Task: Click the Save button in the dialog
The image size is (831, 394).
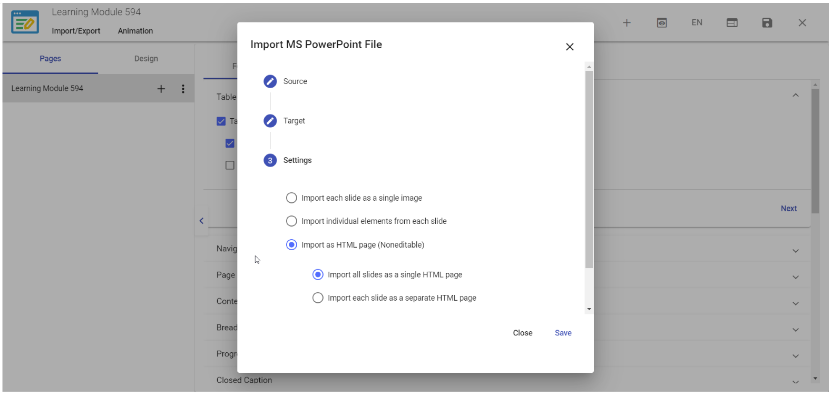Action: [563, 333]
